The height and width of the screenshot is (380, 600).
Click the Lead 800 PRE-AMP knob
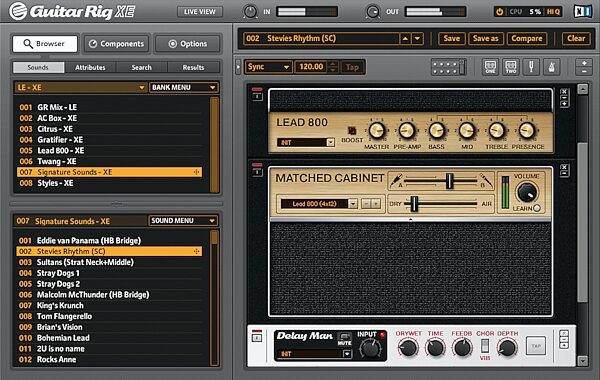point(407,130)
